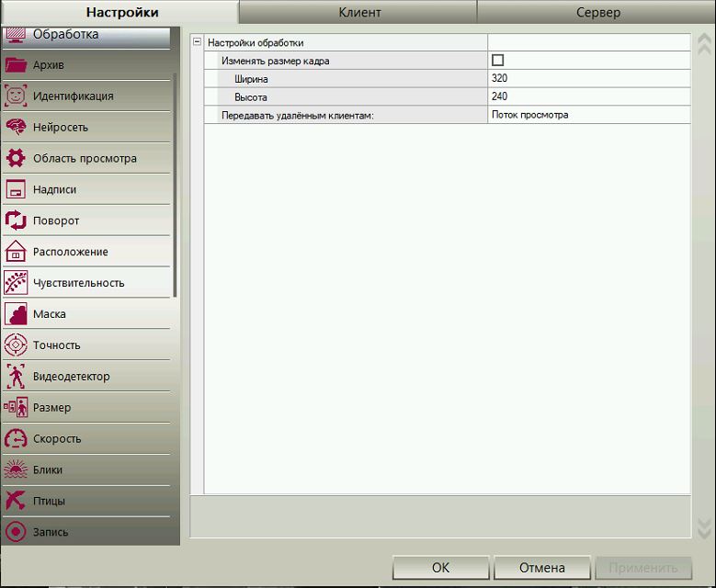Select the Передавать удалённым клиентам label
The width and height of the screenshot is (716, 588).
point(298,116)
